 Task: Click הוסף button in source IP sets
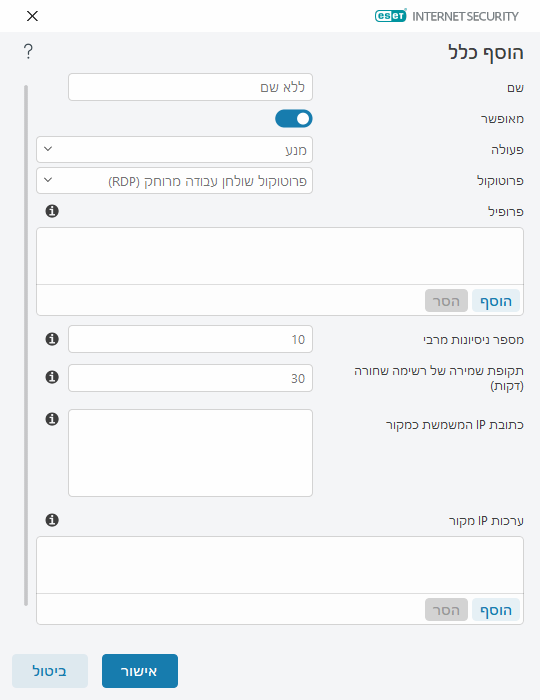(496, 610)
